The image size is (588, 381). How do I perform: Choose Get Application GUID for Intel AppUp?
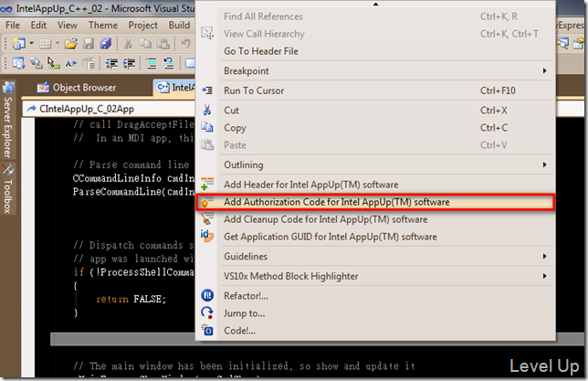[375, 237]
